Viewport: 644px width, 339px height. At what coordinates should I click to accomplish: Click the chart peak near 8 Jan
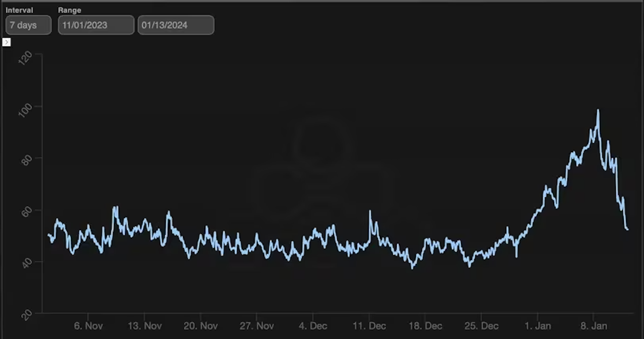coord(598,110)
